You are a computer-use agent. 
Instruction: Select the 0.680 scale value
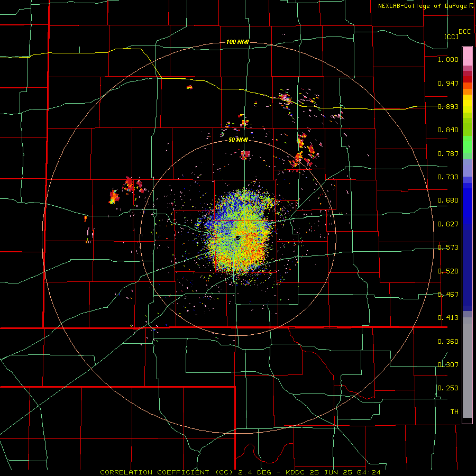pos(448,200)
